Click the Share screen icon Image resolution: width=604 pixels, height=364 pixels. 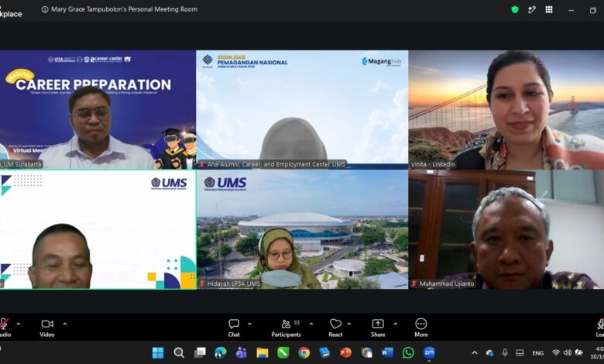[x=378, y=324]
